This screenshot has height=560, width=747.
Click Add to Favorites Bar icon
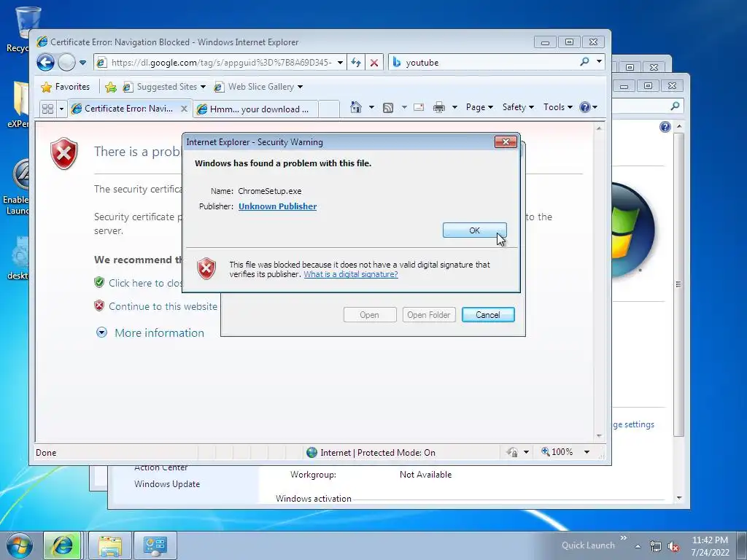click(x=111, y=87)
